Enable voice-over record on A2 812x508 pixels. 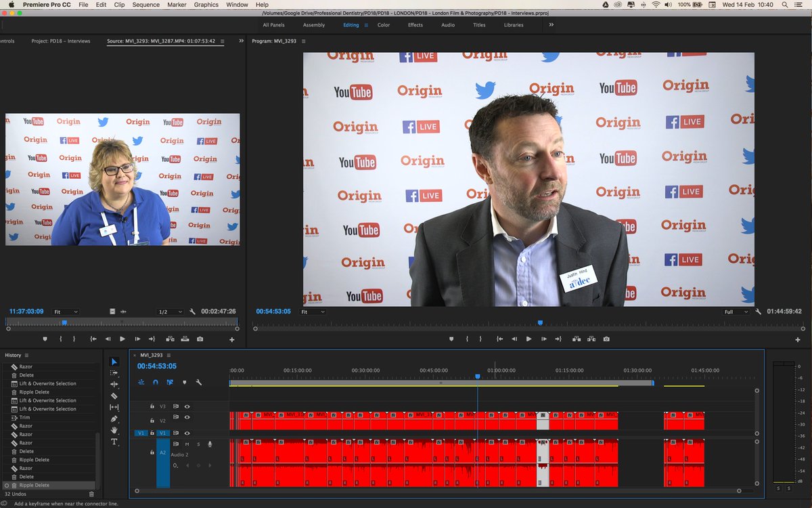tap(210, 444)
